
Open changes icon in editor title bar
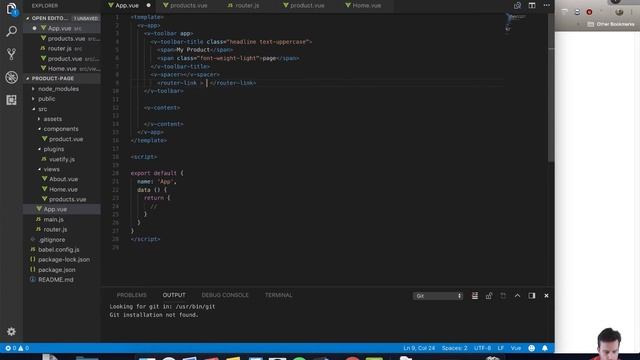pos(517,5)
